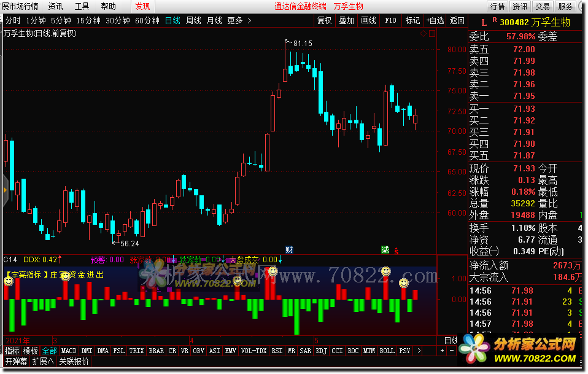The width and height of the screenshot is (588, 374).
Task: Open the 发现 tab
Action: [142, 6]
